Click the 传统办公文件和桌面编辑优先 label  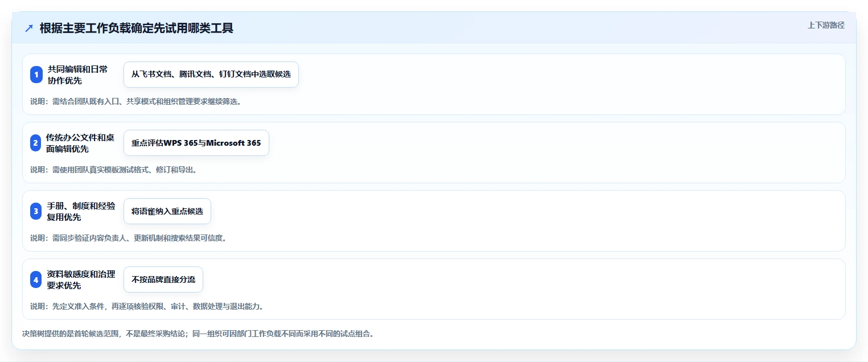[80, 143]
